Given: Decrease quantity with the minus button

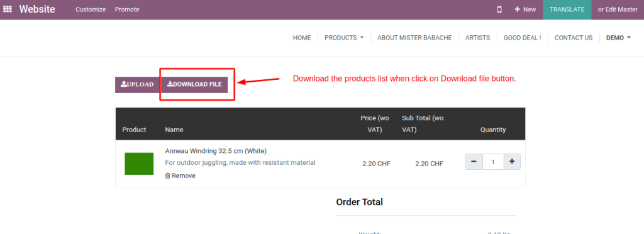Looking at the screenshot, I should tap(474, 162).
